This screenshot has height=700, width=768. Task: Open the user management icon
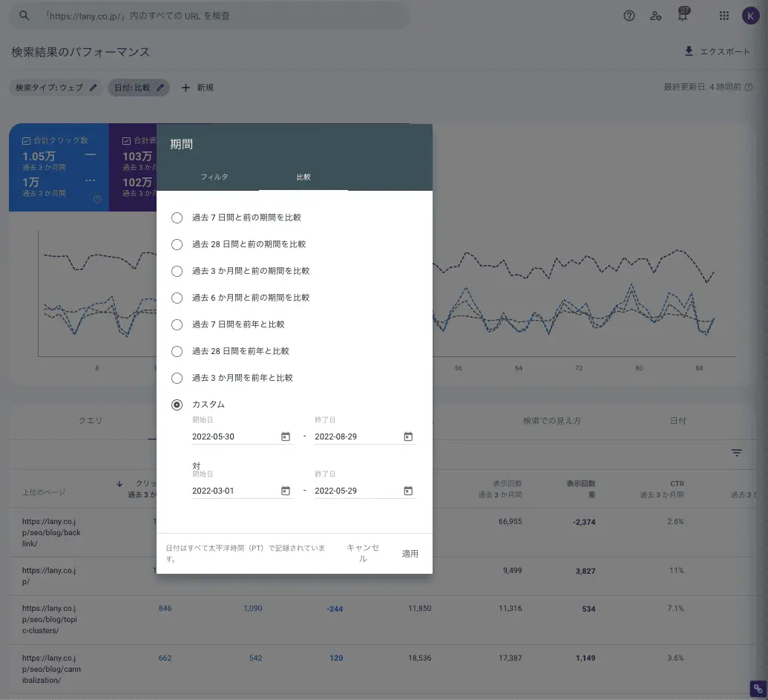[656, 16]
